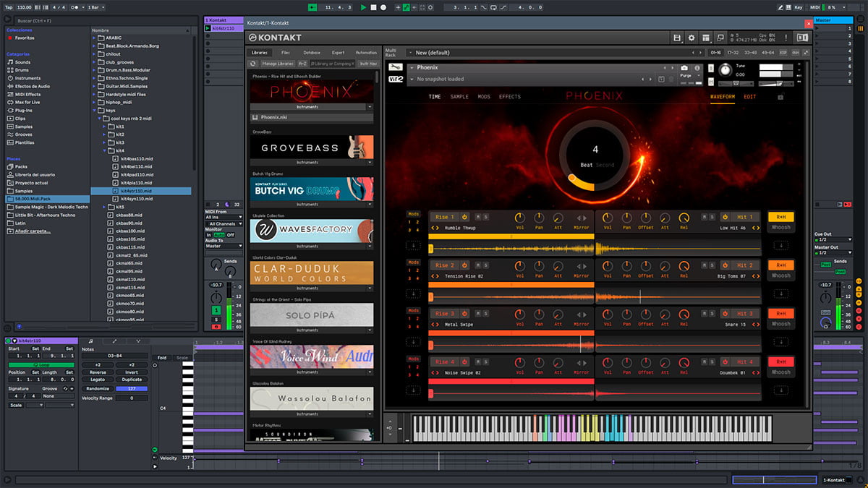
Task: Open Kontakt workspace layout icon
Action: 705,38
